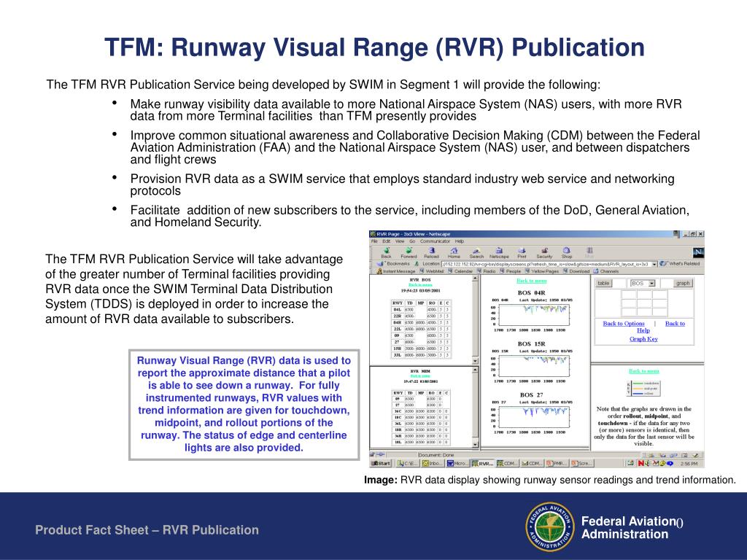Screen dimensions: 747x560
Task: Click What's Related button
Action: click(x=680, y=263)
